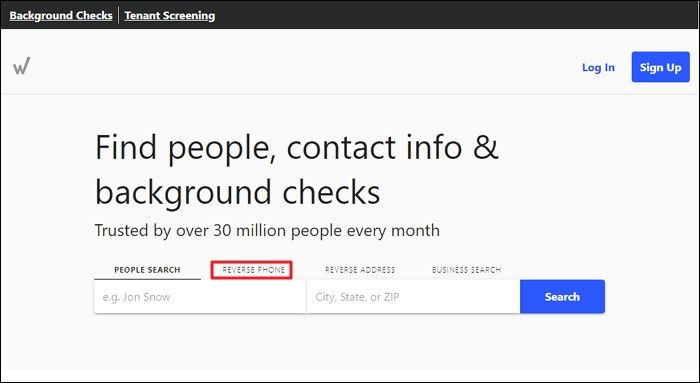Click the City, State, or ZIP field

click(413, 297)
